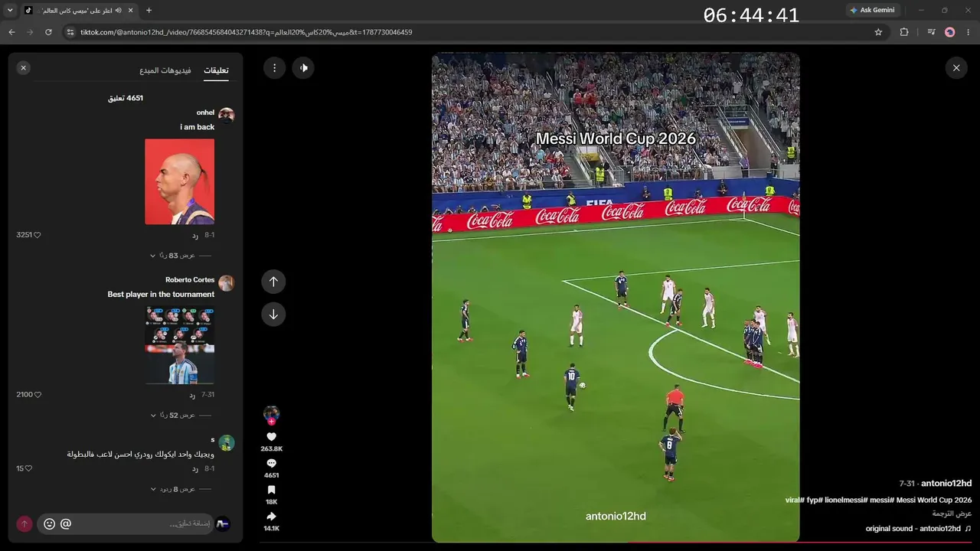Viewport: 980px width, 551px height.
Task: Open Roberto Cortes's profile picture
Action: 227,282
